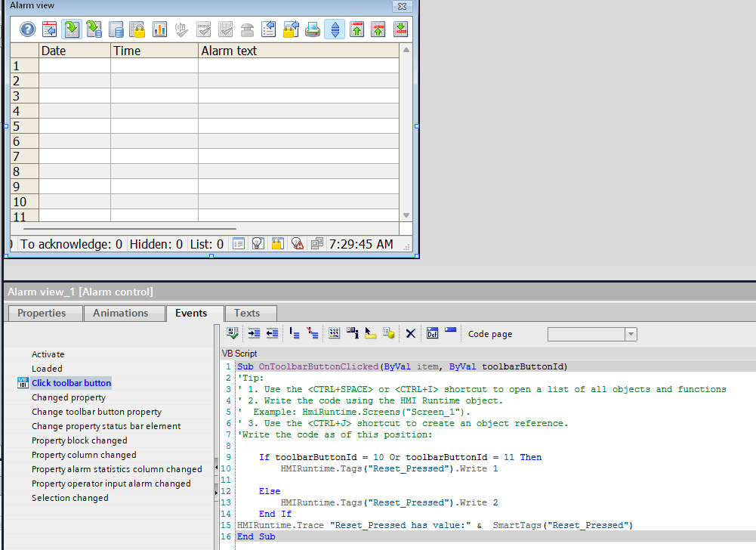756x550 pixels.
Task: Toggle the highlighted up-down arrows button
Action: pos(335,29)
